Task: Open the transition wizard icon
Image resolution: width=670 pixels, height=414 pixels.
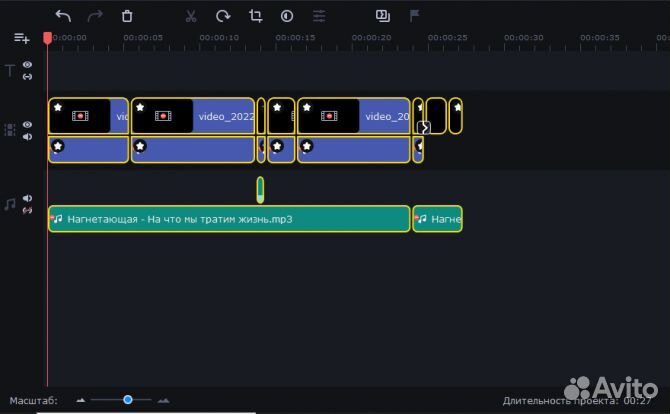Action: pos(383,16)
